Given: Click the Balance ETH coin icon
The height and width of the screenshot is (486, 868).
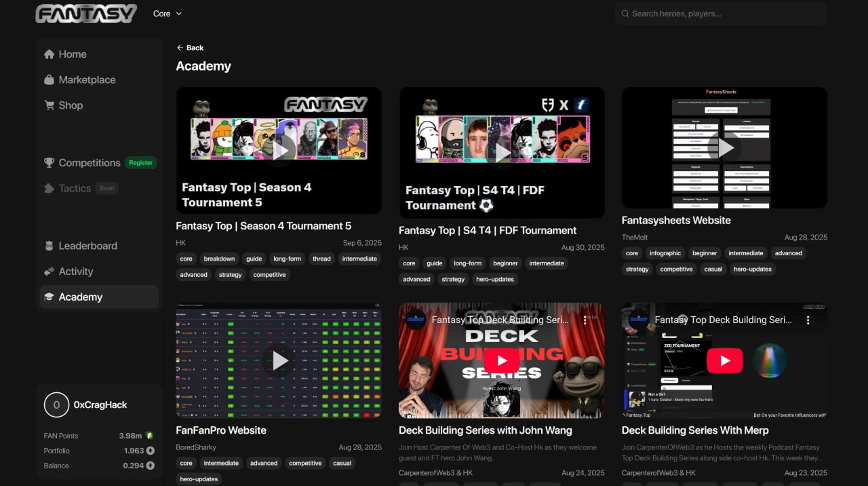Looking at the screenshot, I should 151,466.
